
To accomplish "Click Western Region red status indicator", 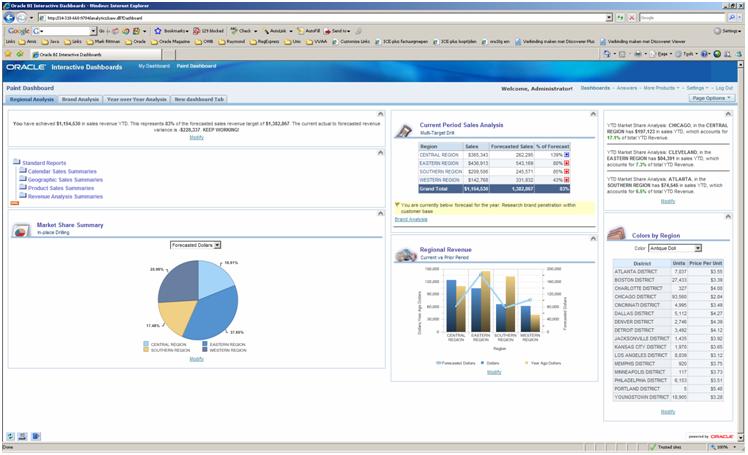I will (x=566, y=180).
